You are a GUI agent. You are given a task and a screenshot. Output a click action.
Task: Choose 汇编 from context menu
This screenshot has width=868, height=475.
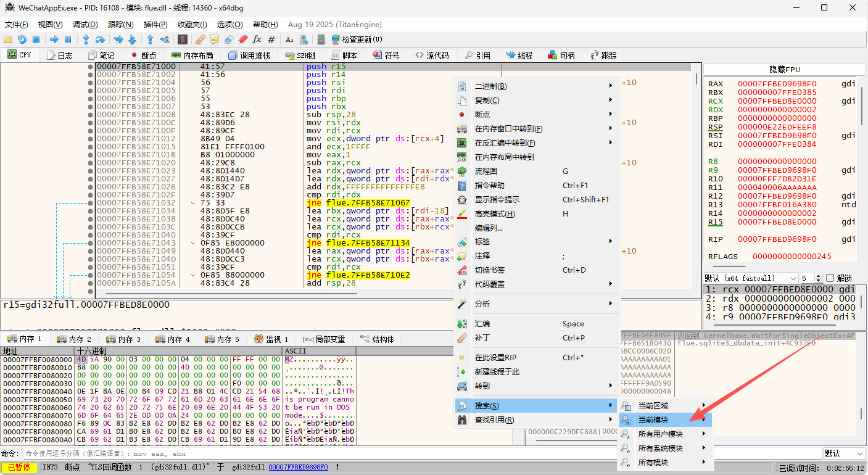536,324
